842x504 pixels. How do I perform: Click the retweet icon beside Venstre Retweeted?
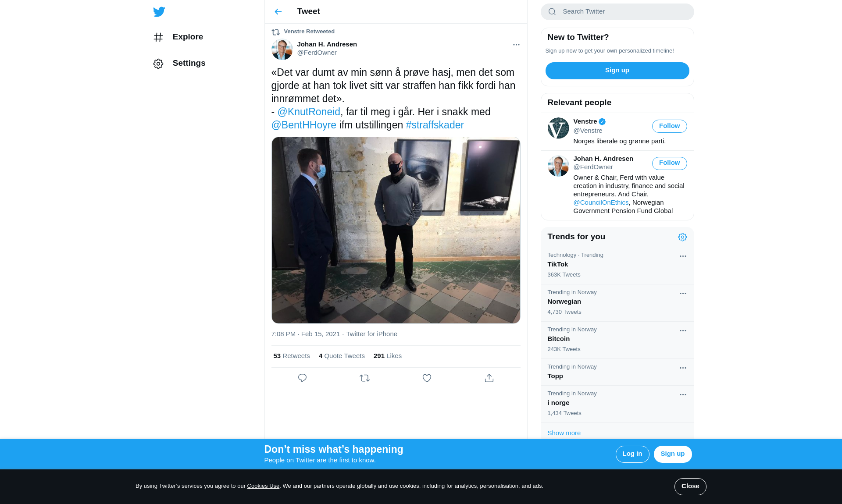275,32
